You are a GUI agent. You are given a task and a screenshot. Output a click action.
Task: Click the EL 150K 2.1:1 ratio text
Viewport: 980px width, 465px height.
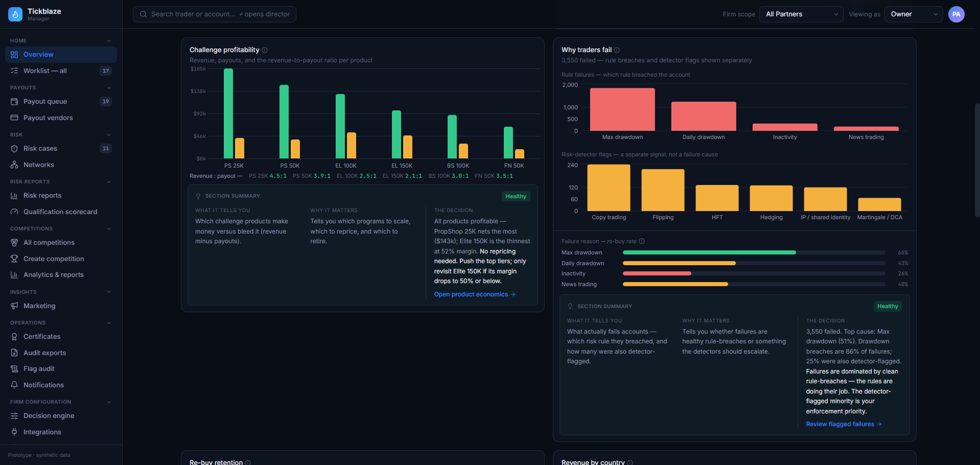coord(403,176)
